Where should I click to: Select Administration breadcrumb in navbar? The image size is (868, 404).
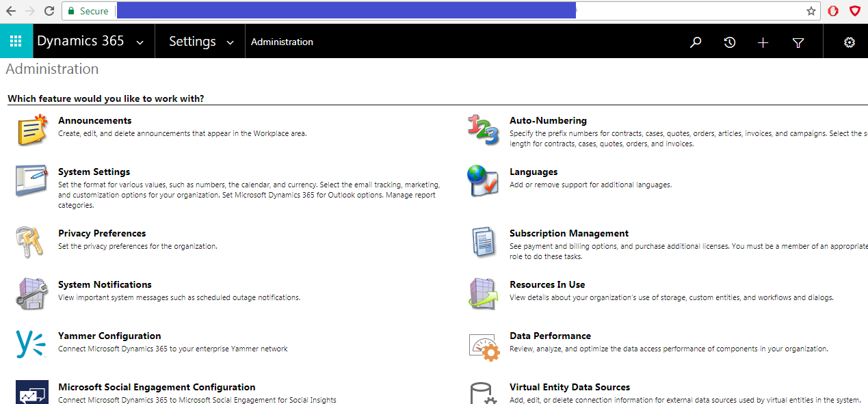282,42
